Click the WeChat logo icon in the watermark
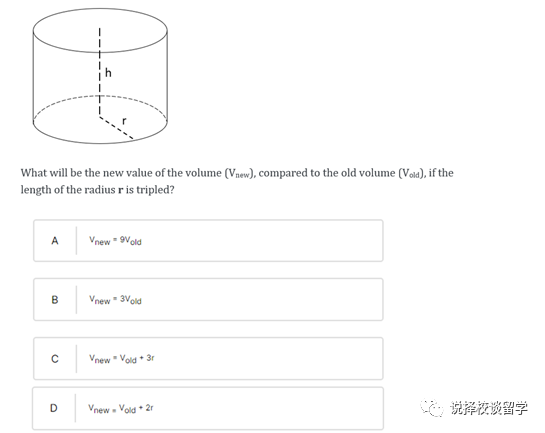 point(432,407)
